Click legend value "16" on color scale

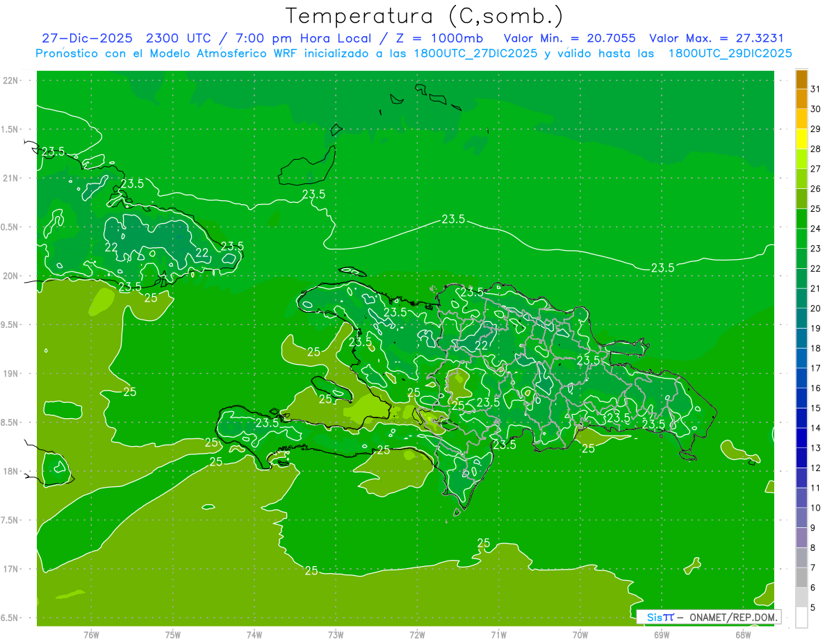click(815, 388)
